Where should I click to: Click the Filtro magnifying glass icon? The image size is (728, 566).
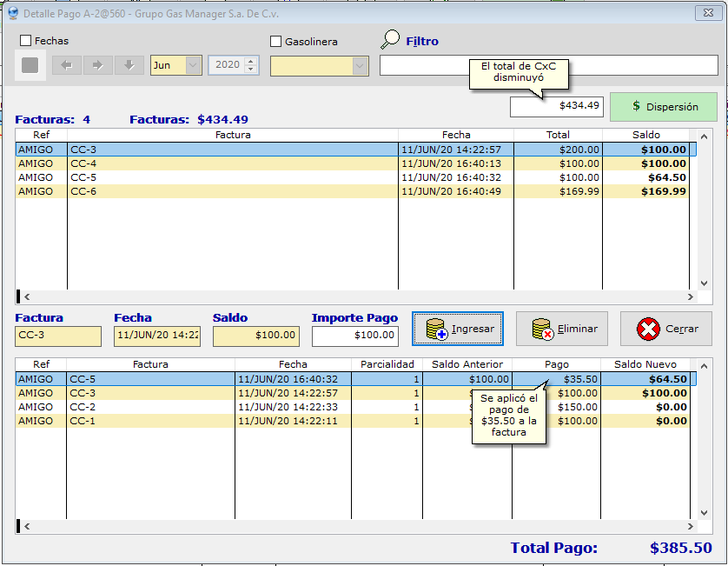(x=391, y=40)
